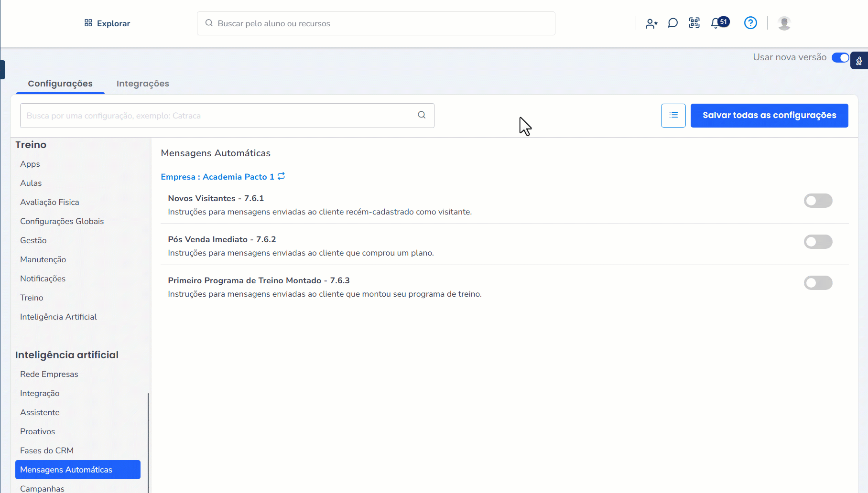Click the Empresa Academia Pacto 1 link
Image resolution: width=868 pixels, height=493 pixels.
pos(217,177)
